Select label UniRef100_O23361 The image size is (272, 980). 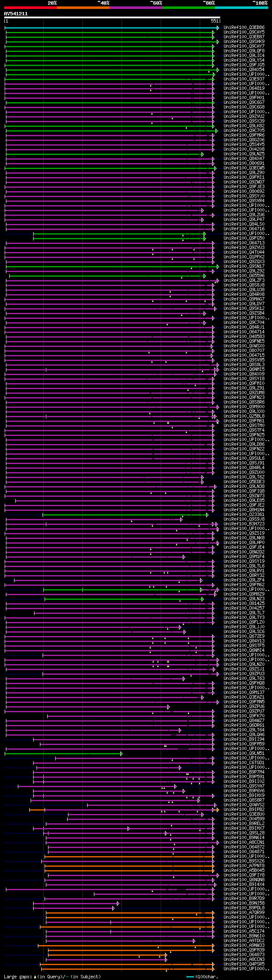(x=244, y=515)
